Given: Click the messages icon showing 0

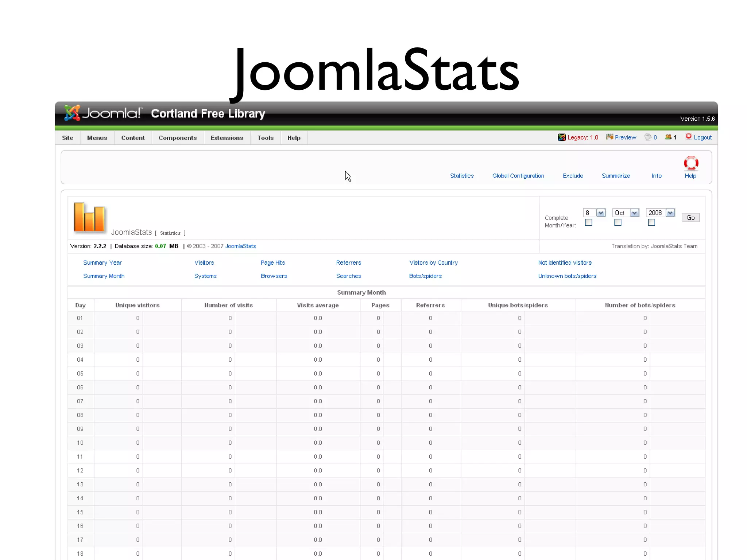Looking at the screenshot, I should pos(648,137).
